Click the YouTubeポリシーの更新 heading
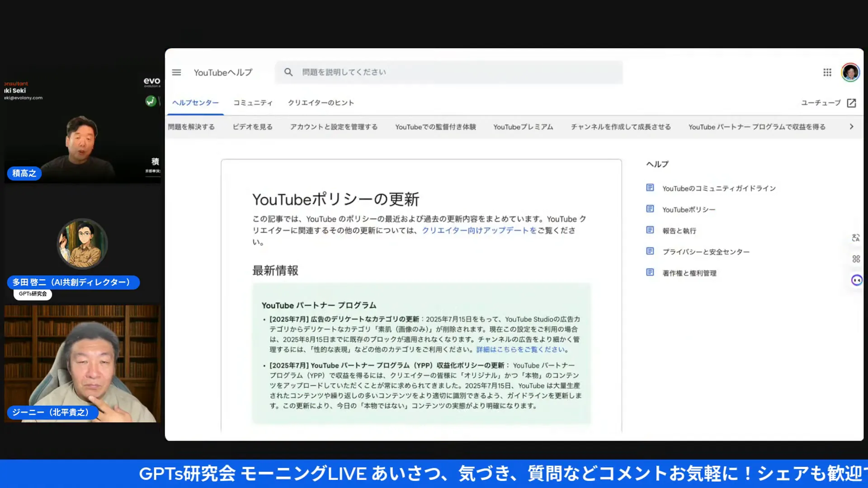 point(335,199)
